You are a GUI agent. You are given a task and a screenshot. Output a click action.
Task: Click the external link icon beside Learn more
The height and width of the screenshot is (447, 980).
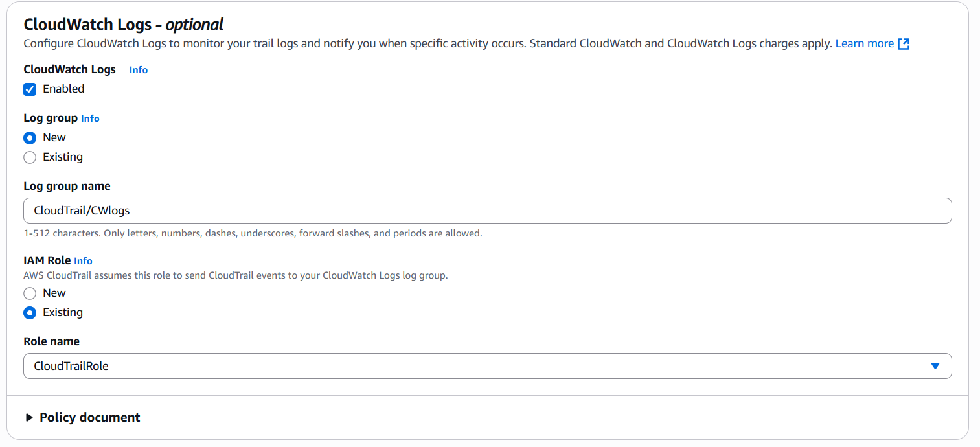click(905, 43)
